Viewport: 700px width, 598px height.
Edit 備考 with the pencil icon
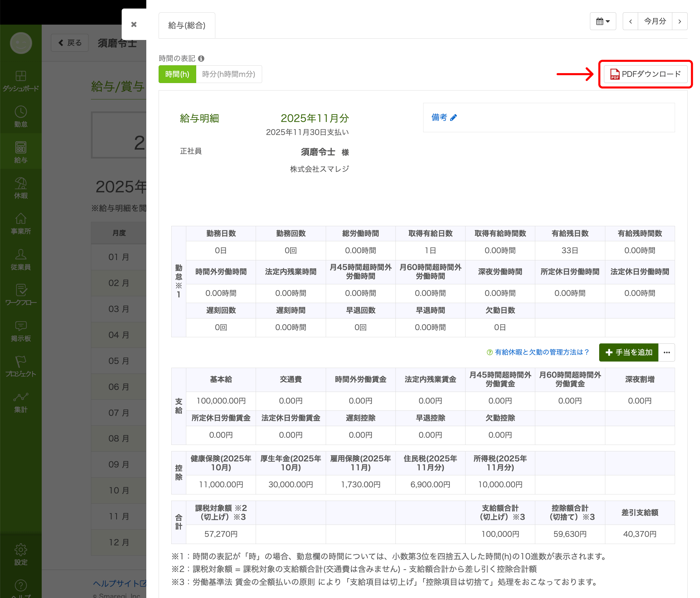pos(454,118)
